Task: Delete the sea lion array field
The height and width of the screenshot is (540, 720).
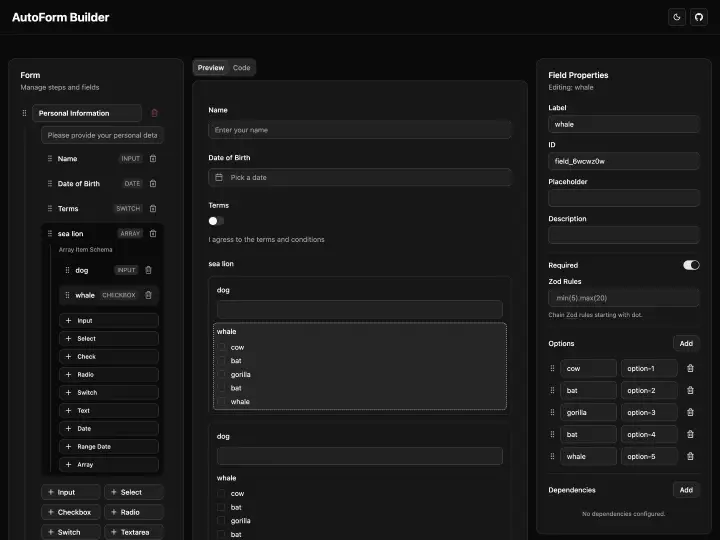Action: pyautogui.click(x=153, y=234)
